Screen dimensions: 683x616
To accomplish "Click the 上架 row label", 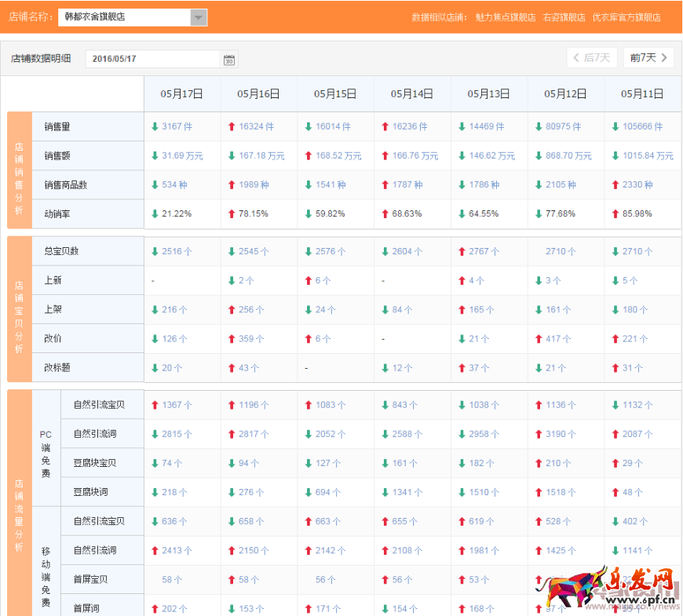I will 53,309.
